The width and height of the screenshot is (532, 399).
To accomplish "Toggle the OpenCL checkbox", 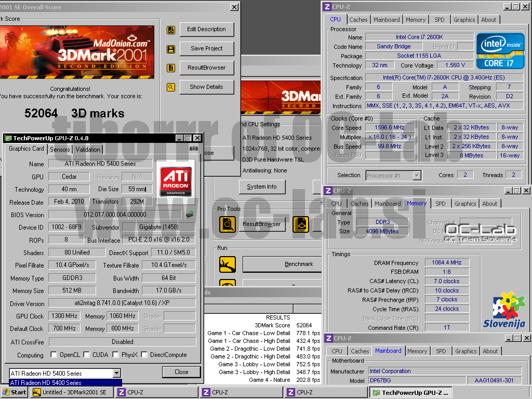I will 54,354.
